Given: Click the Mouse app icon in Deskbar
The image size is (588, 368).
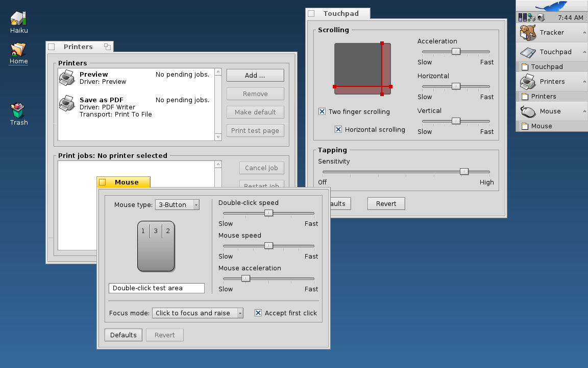Looking at the screenshot, I should 527,111.
